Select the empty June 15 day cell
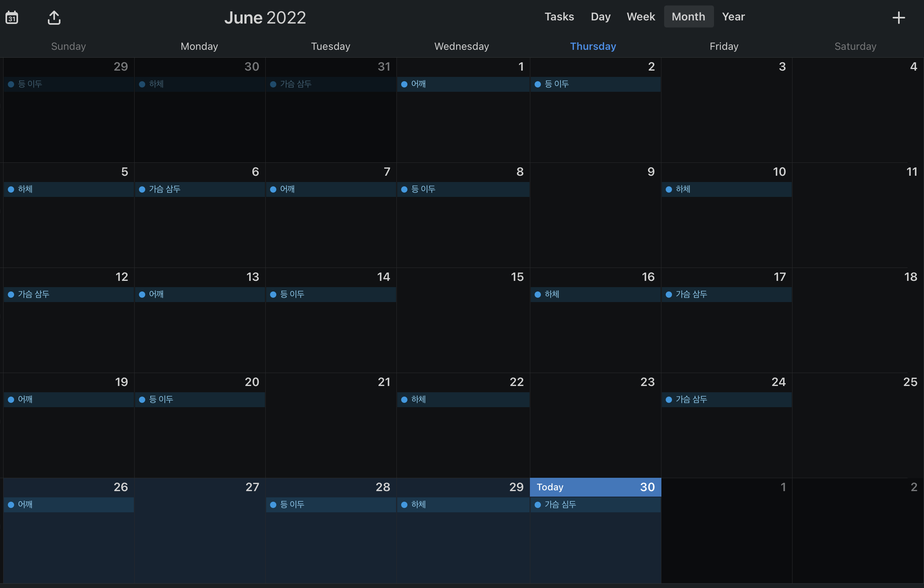Image resolution: width=924 pixels, height=588 pixels. click(463, 329)
